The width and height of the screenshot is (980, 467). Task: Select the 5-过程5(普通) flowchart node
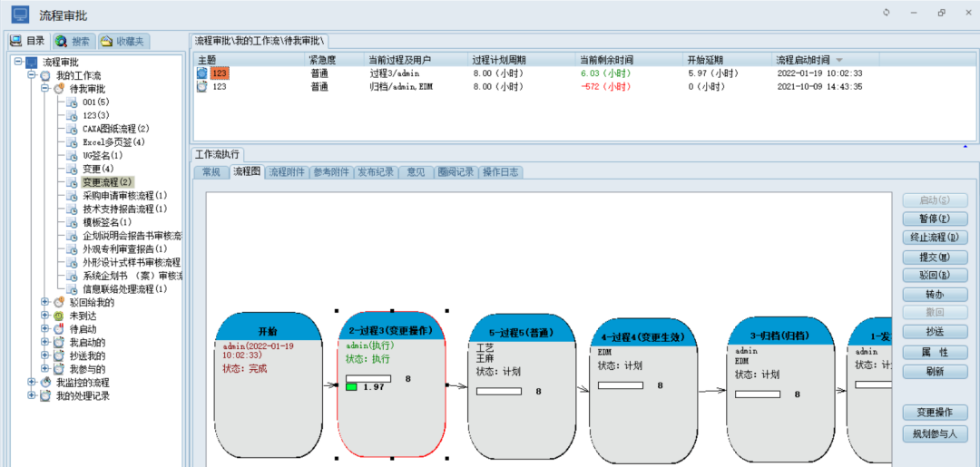pyautogui.click(x=521, y=332)
